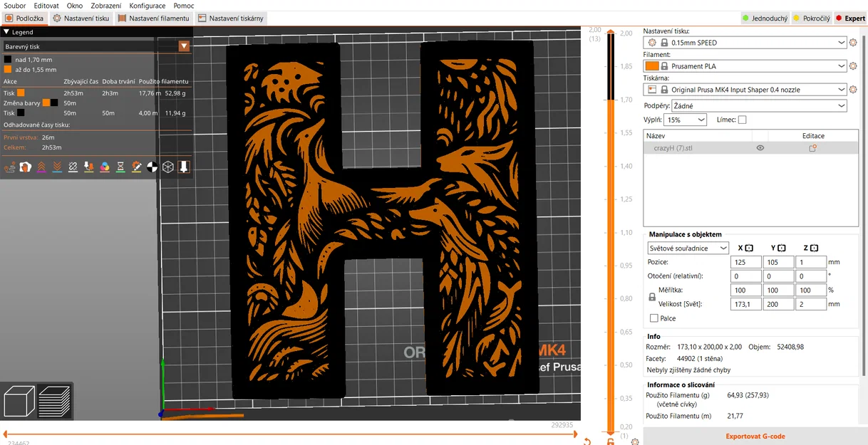The image size is (868, 445).
Task: Click the Velikost X size field 173,1
Action: pos(746,304)
